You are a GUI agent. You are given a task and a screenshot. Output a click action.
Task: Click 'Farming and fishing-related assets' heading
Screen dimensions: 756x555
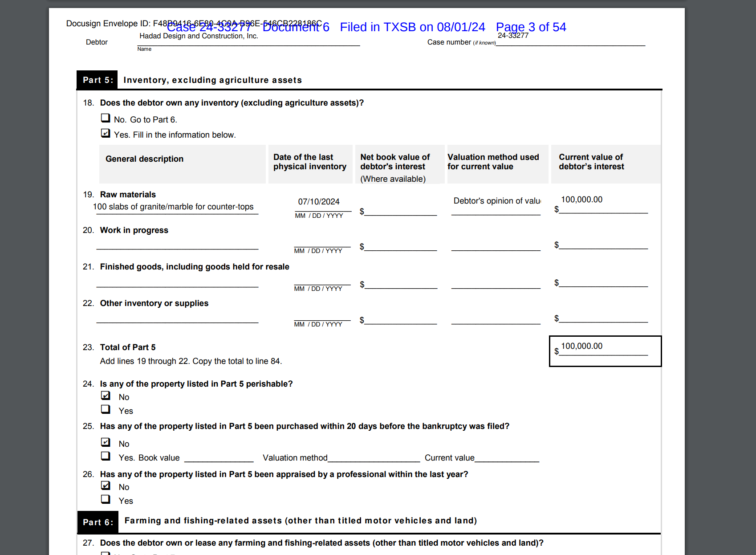click(301, 521)
